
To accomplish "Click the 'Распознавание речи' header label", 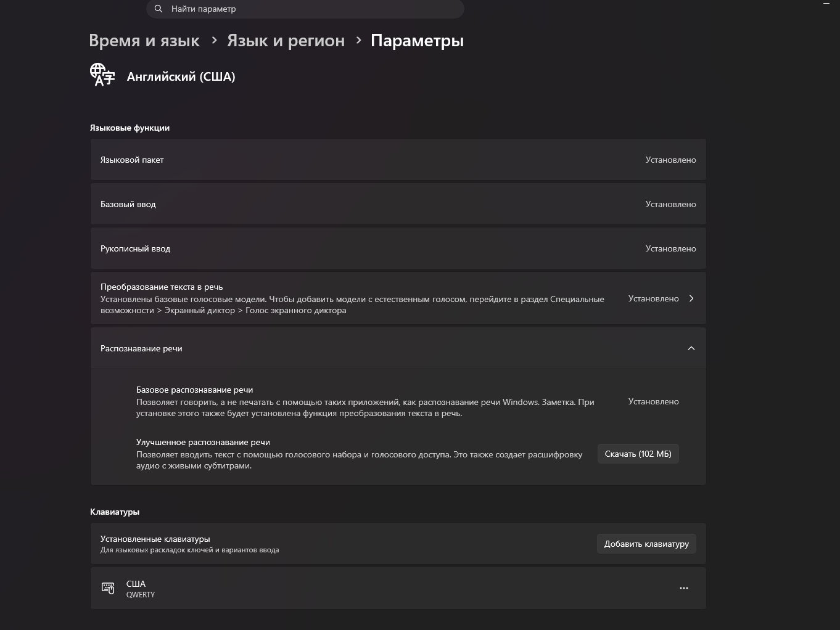I will [141, 348].
